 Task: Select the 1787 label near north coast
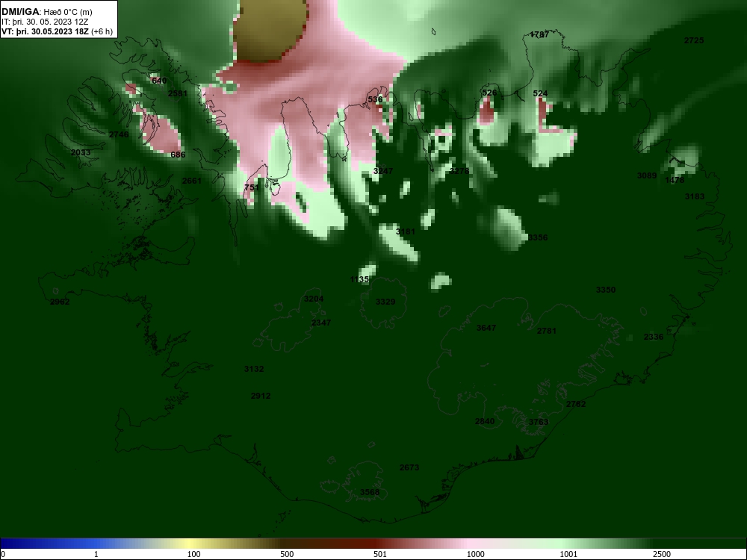539,35
